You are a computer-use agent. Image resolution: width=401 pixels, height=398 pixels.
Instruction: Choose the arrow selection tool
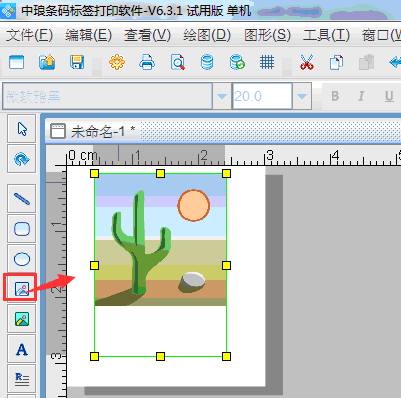[22, 129]
